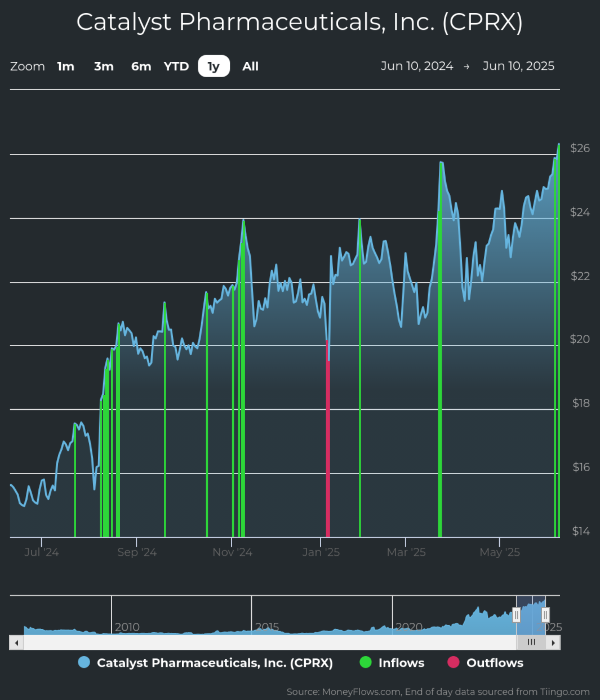The height and width of the screenshot is (700, 600).
Task: Click the chart title Catalyst Pharmaceuticals, Inc. (CPRX)
Action: [x=300, y=22]
